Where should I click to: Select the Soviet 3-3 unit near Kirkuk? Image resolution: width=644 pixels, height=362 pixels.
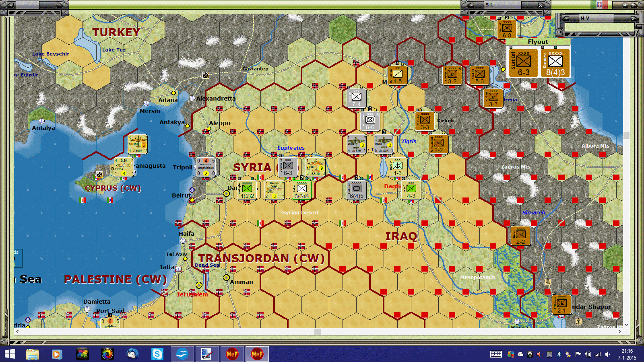pyautogui.click(x=425, y=121)
